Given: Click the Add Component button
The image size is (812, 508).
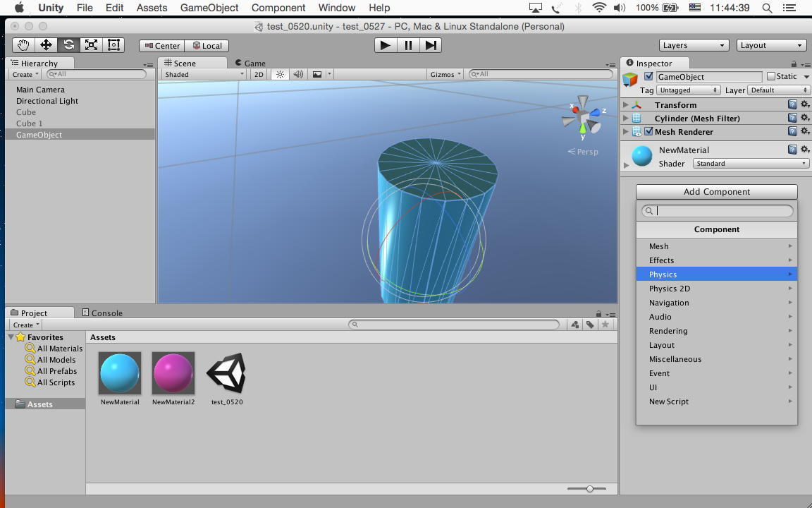Looking at the screenshot, I should point(716,192).
